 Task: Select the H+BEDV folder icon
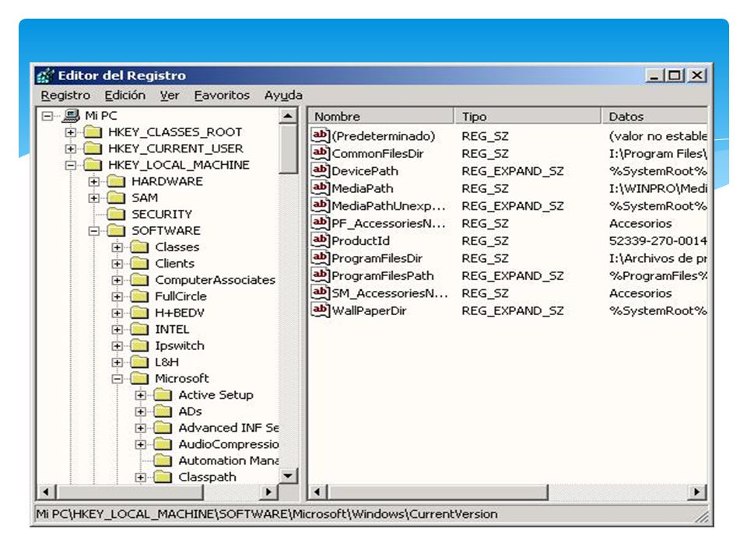pyautogui.click(x=139, y=313)
